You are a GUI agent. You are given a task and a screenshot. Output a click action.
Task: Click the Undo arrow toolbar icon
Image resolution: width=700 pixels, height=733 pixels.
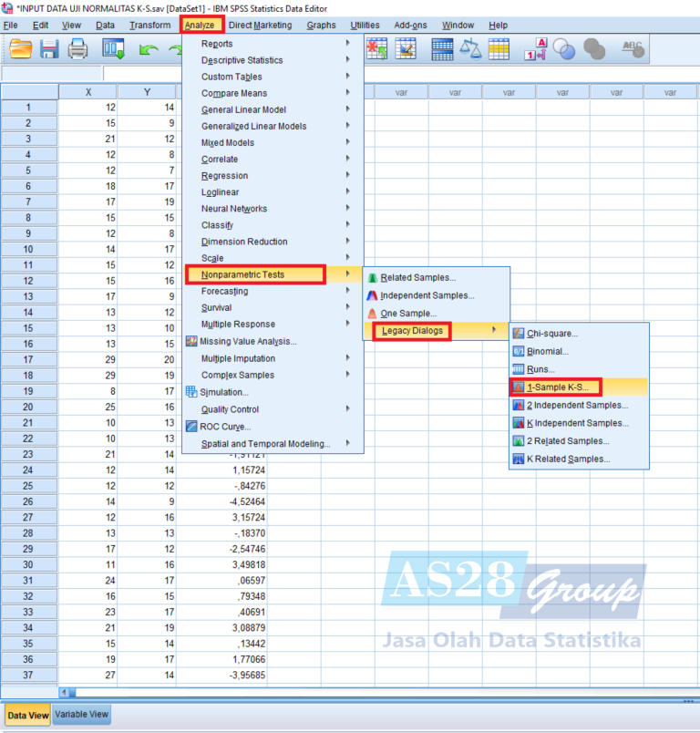pyautogui.click(x=148, y=49)
